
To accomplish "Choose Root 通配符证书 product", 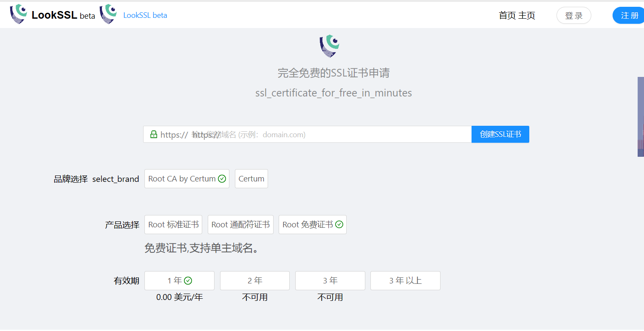I will (x=240, y=225).
